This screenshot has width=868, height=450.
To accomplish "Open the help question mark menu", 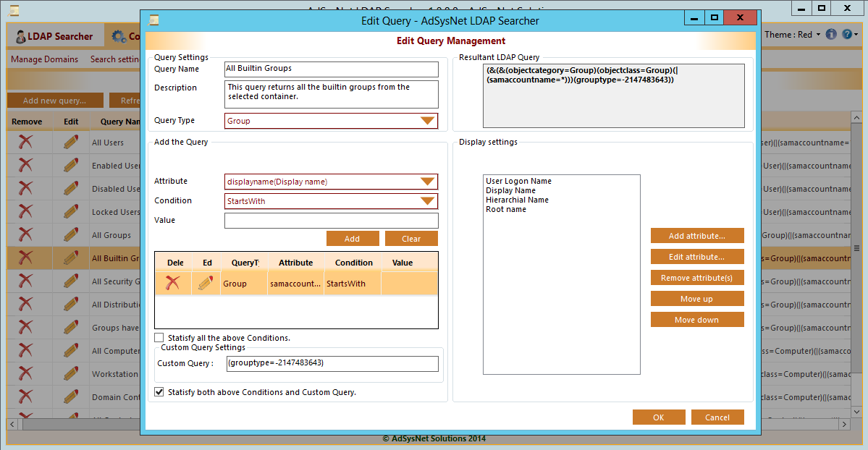I will tap(850, 34).
